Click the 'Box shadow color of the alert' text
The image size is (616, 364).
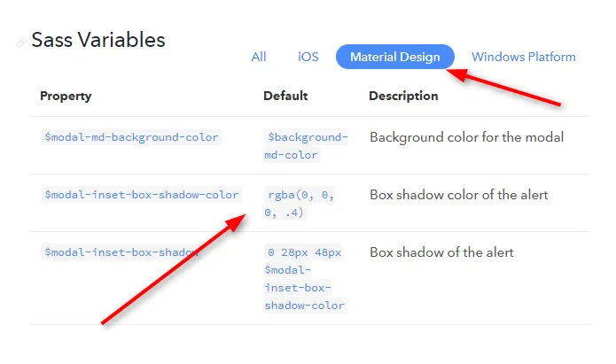pos(458,195)
